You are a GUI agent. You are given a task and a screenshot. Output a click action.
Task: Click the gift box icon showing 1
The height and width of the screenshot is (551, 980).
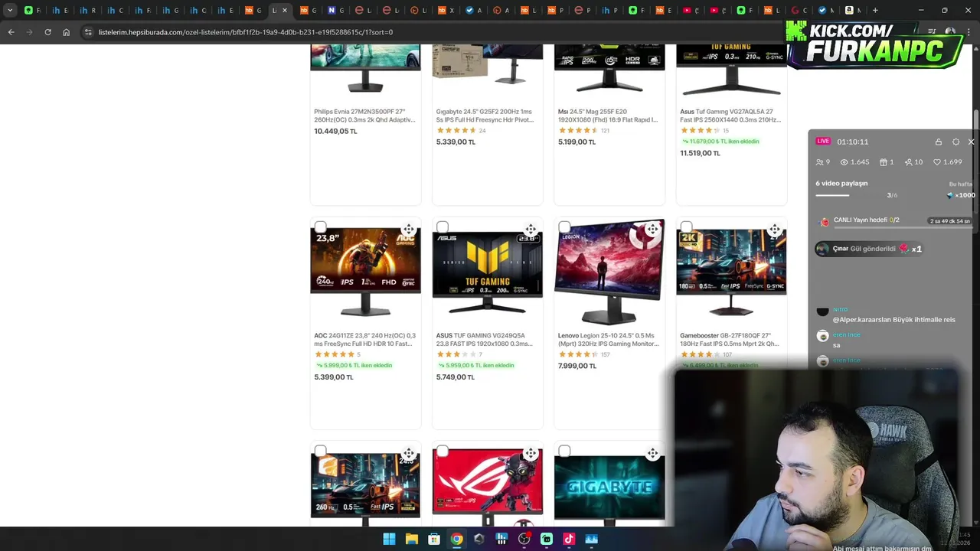883,162
